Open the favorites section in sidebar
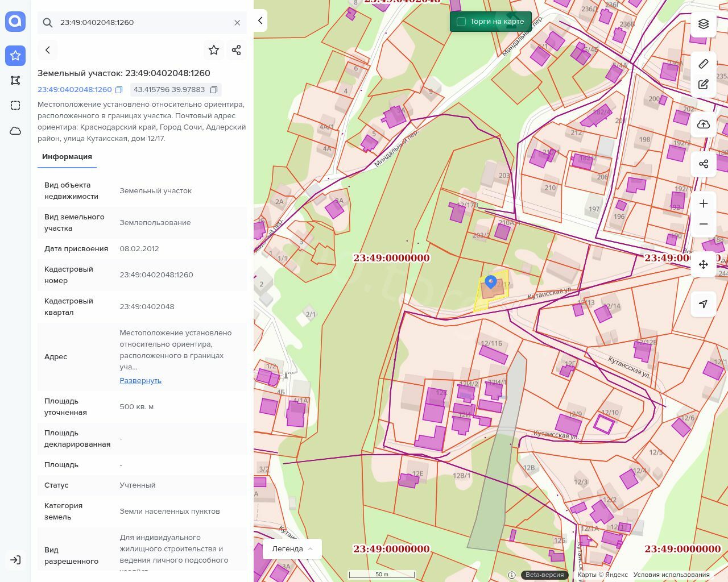This screenshot has height=582, width=728. point(15,56)
